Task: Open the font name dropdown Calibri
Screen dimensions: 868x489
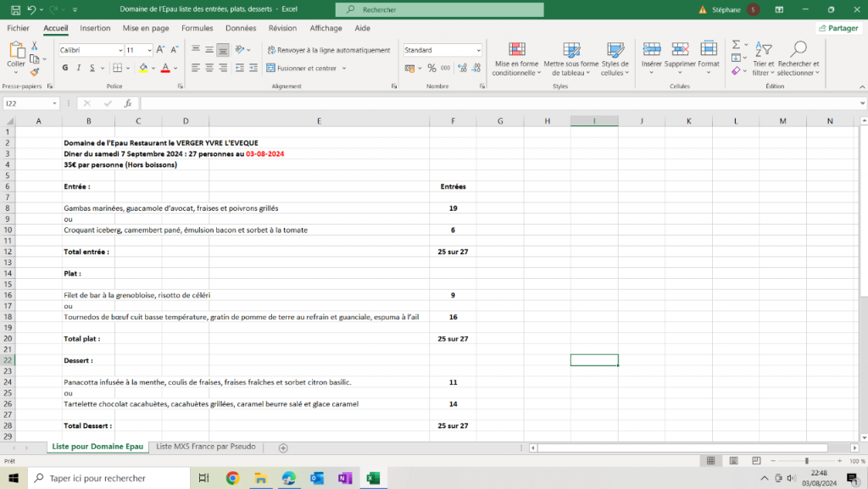Action: click(120, 50)
